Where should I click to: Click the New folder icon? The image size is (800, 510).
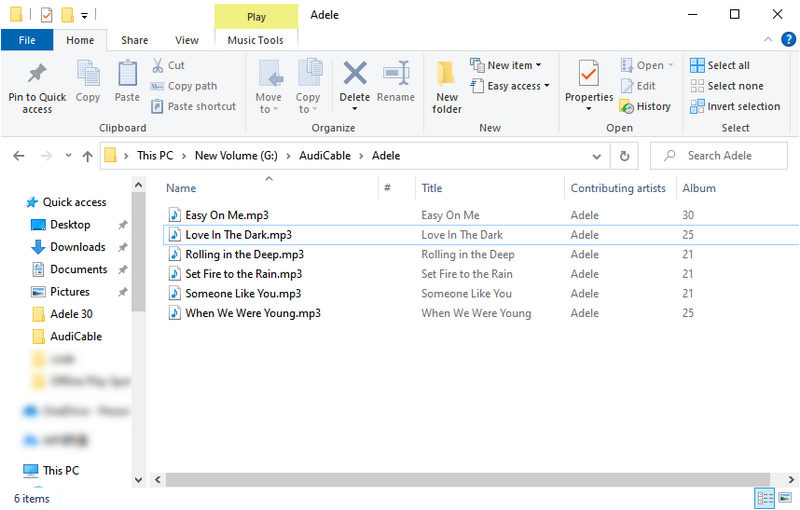point(446,73)
